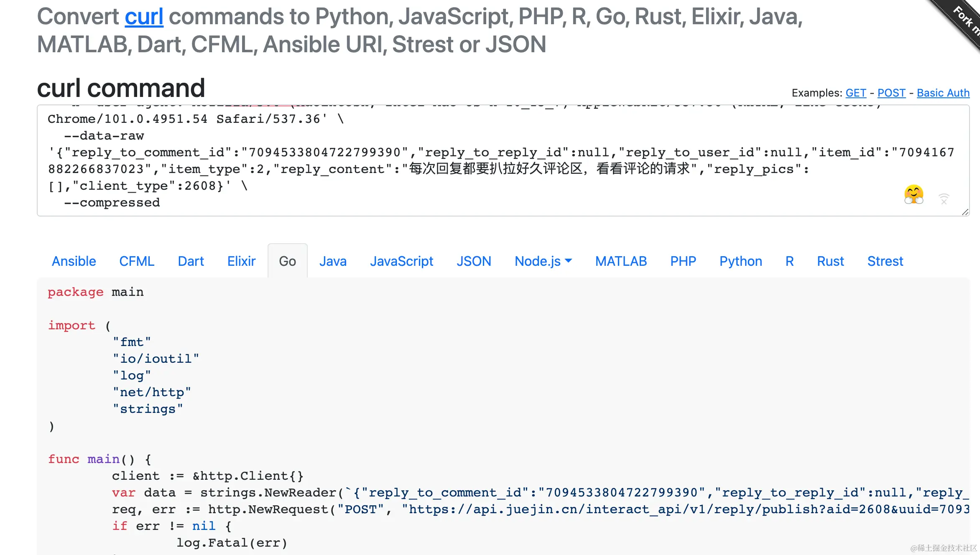This screenshot has width=980, height=555.
Task: Click the hugging face emoji icon
Action: (914, 194)
